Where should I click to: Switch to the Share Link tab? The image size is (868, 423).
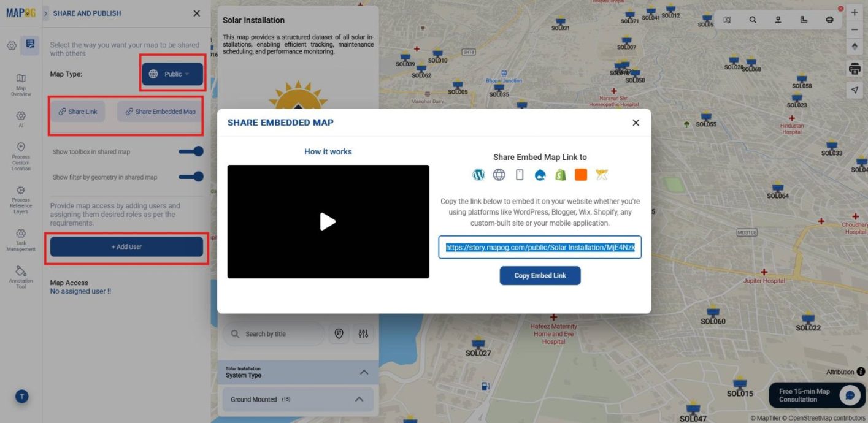coord(78,112)
